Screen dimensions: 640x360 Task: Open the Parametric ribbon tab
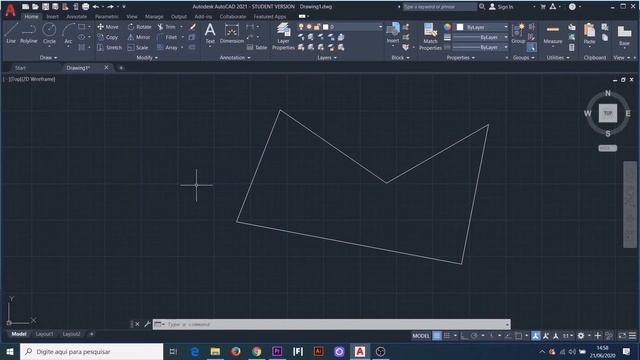pyautogui.click(x=107, y=17)
